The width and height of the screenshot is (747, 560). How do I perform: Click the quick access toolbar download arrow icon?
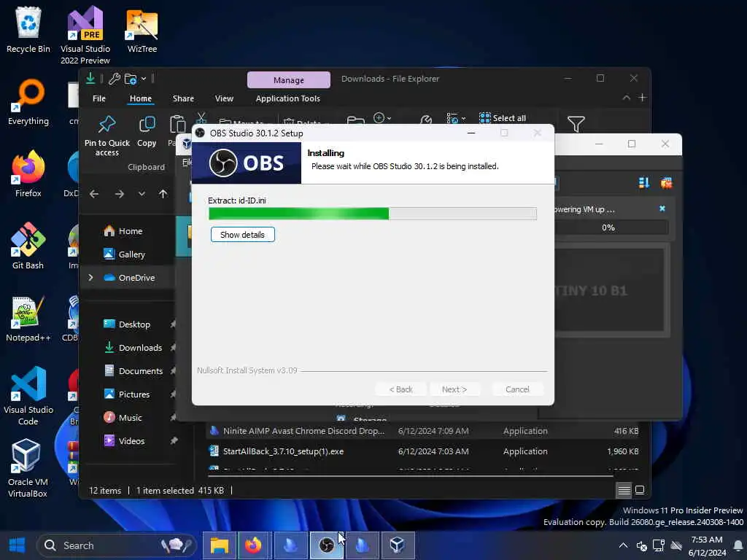90,79
